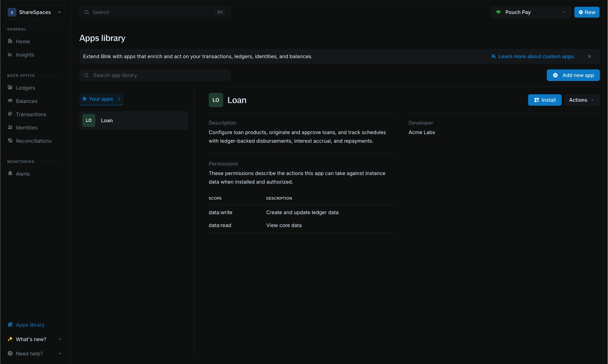
Task: Expand the Need help chevron
Action: [x=60, y=354]
